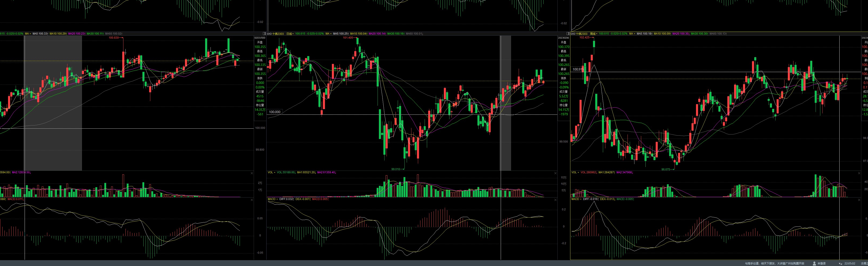Click the 未登录 login label
Viewport: 868px width, 266px height.
[x=821, y=264]
